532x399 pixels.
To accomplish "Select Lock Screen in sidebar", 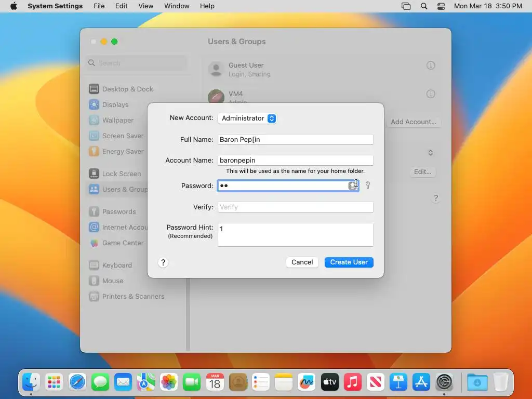I will (115, 174).
